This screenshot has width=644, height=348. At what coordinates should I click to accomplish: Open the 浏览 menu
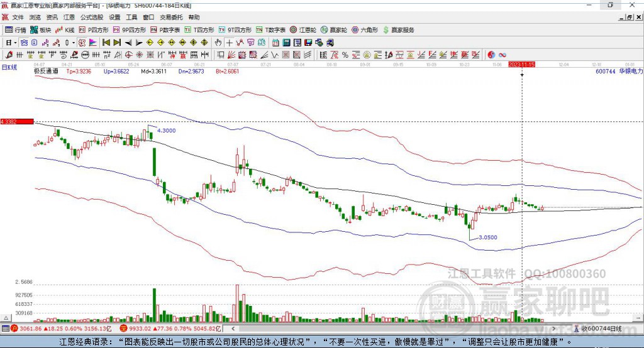[x=35, y=17]
